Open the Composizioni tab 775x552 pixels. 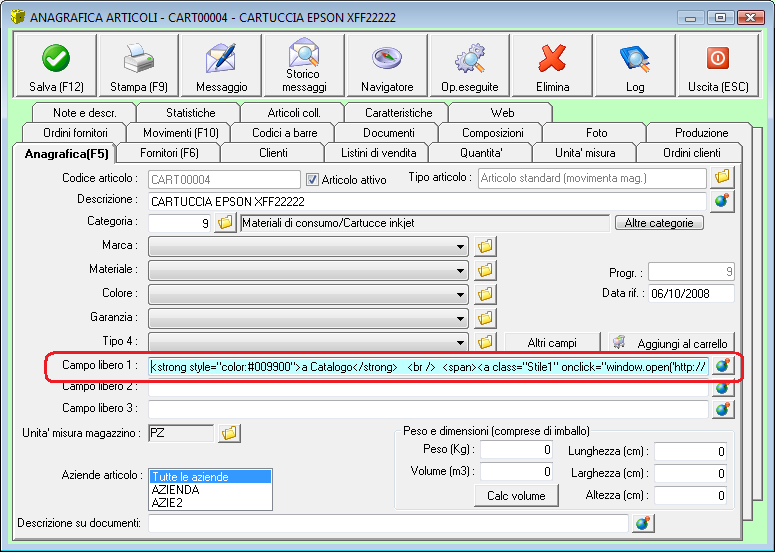(x=492, y=132)
